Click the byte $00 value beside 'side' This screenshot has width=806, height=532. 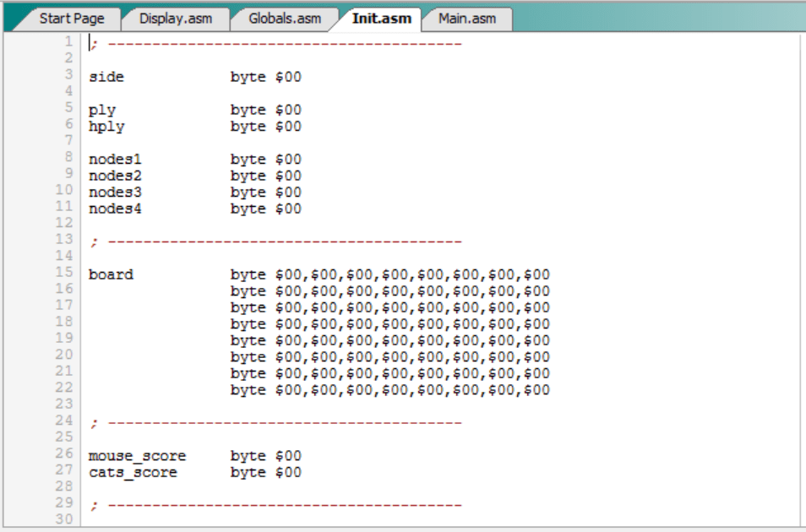[265, 78]
